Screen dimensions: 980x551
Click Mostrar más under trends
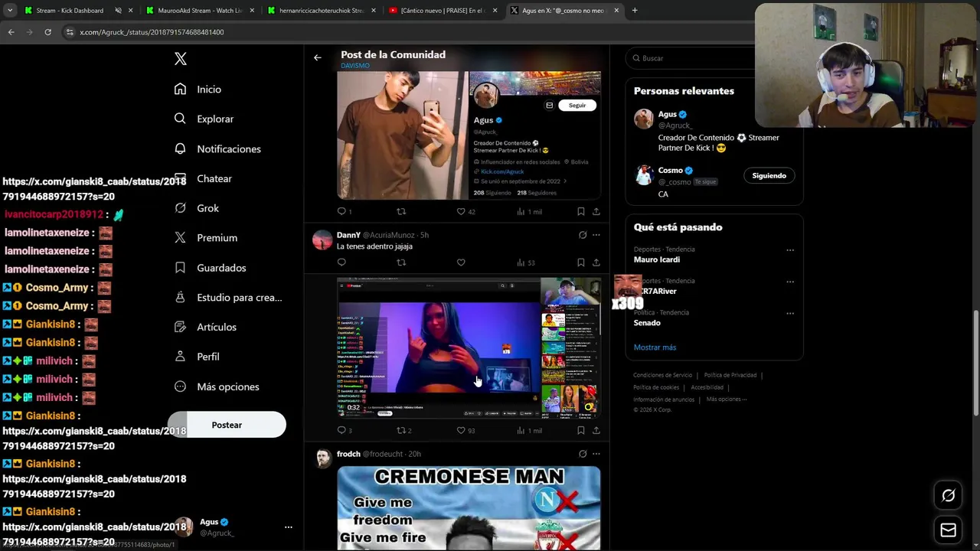[x=655, y=347]
